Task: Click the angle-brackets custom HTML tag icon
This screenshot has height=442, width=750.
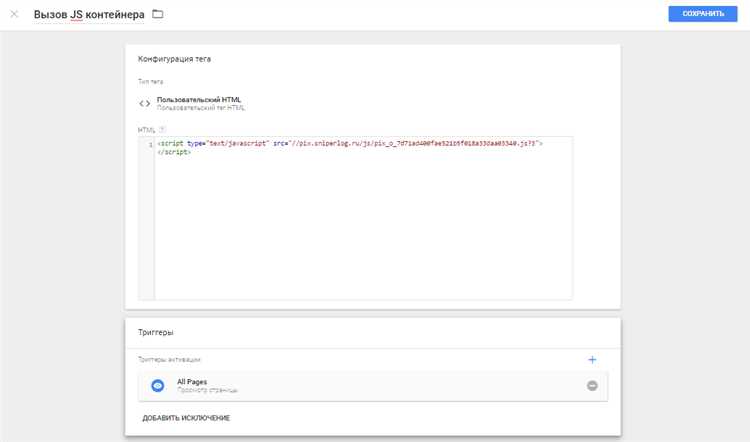Action: (x=144, y=103)
